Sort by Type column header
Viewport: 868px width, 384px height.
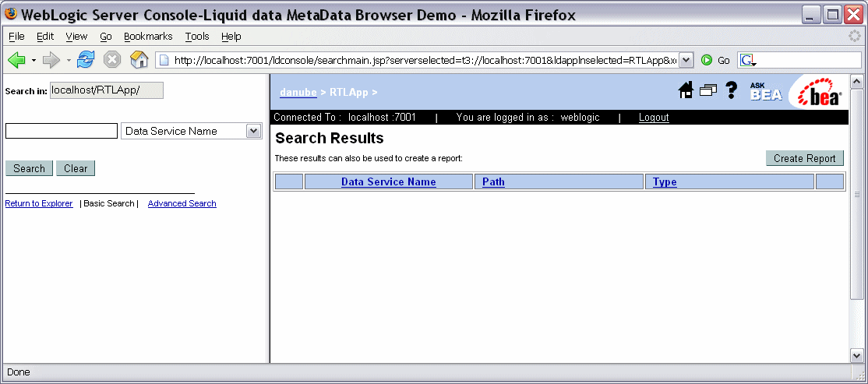point(665,181)
